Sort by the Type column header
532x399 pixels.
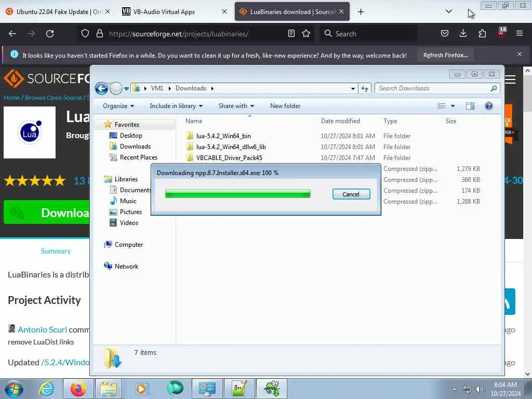click(410, 121)
